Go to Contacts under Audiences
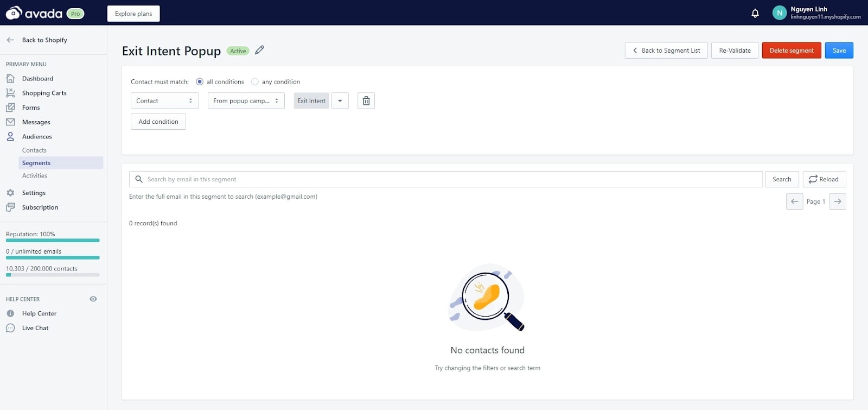The width and height of the screenshot is (868, 410). (x=34, y=150)
